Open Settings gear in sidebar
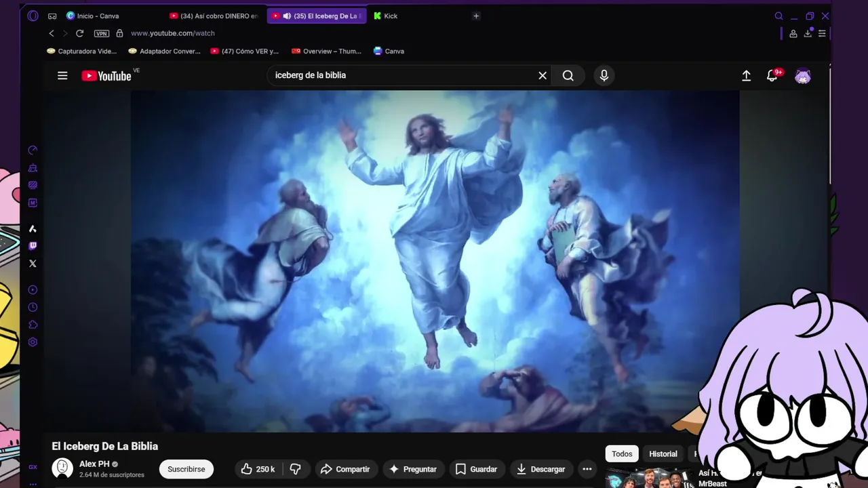The width and height of the screenshot is (868, 488). click(x=33, y=342)
